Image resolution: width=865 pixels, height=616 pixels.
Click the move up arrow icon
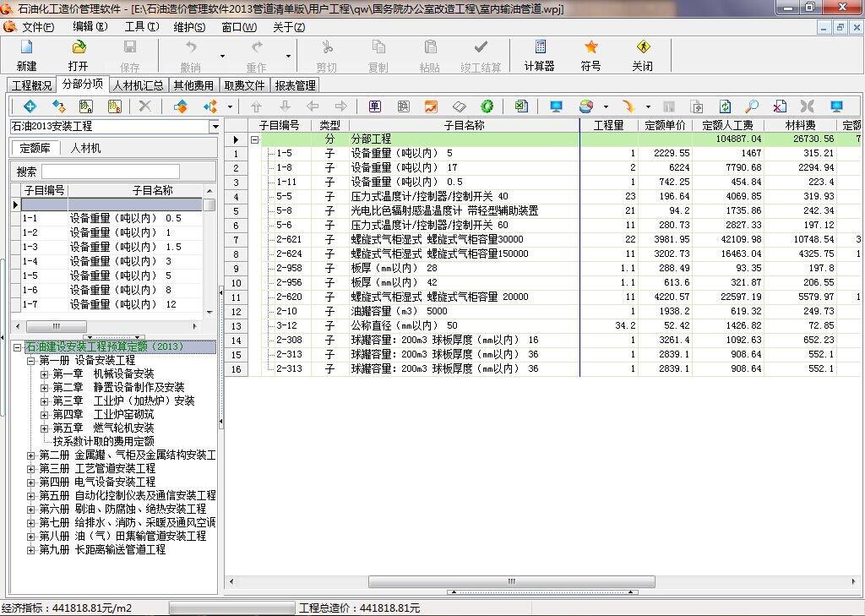(x=257, y=106)
